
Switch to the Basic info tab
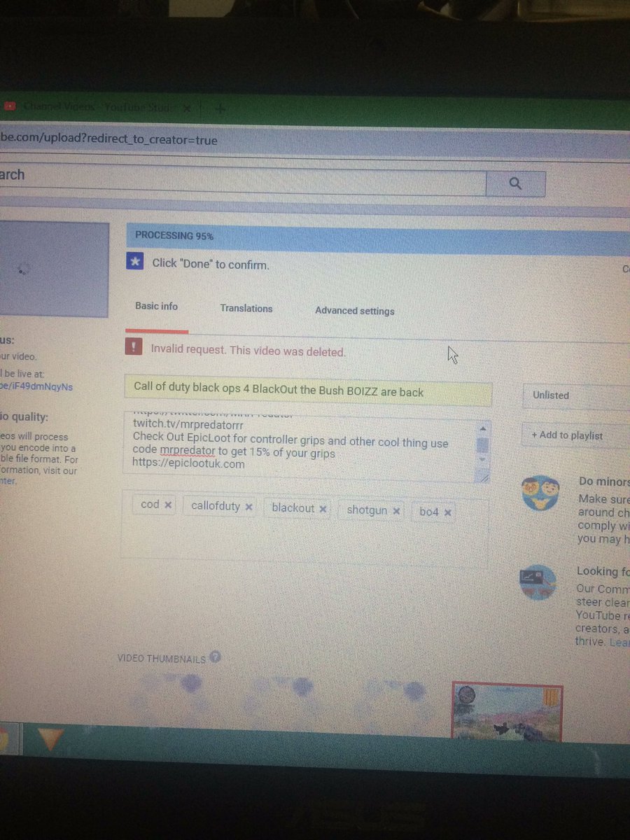tap(157, 306)
